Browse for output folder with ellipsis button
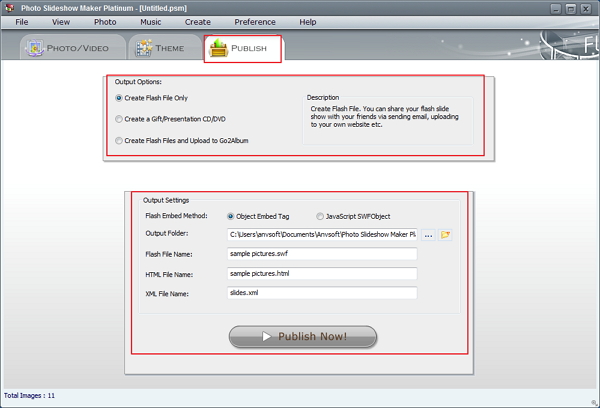The width and height of the screenshot is (600, 408). coord(428,235)
